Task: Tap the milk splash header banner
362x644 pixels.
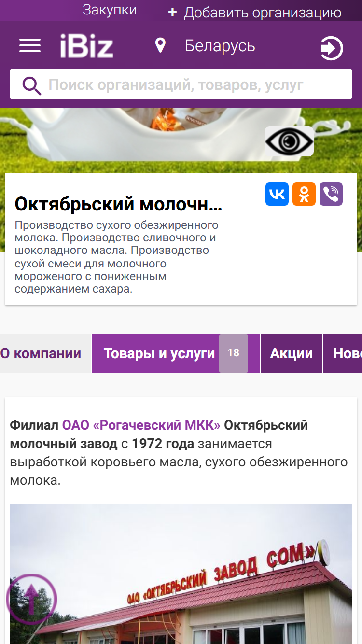Action: pyautogui.click(x=181, y=140)
